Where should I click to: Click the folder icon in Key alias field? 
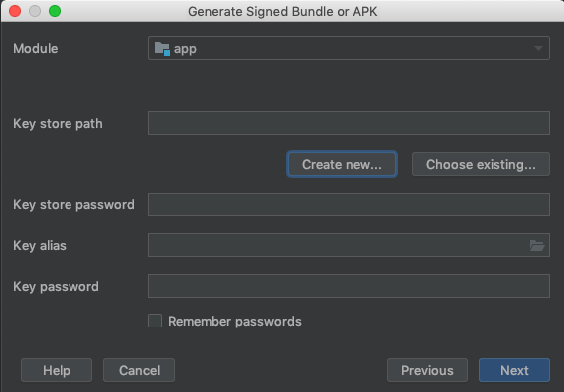(537, 246)
